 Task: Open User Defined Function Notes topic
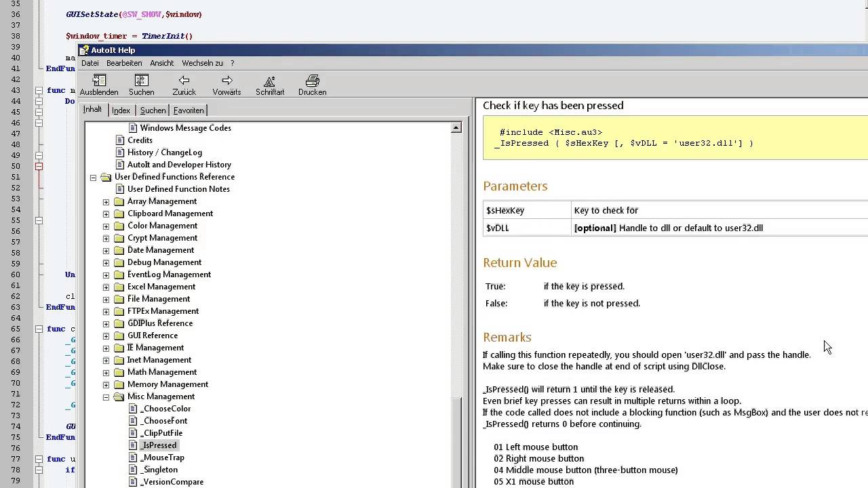click(x=178, y=189)
